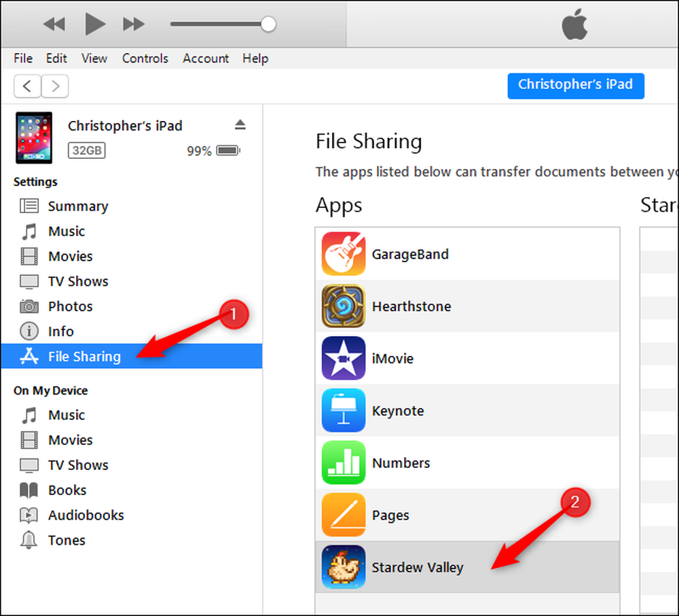Viewport: 679px width, 616px height.
Task: Open the Edit menu
Action: click(x=56, y=58)
